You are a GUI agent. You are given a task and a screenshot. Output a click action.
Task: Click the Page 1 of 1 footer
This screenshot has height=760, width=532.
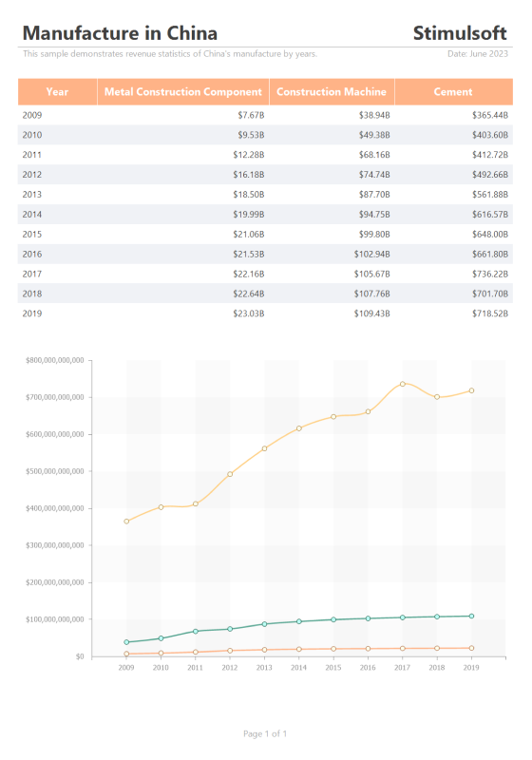click(x=265, y=733)
